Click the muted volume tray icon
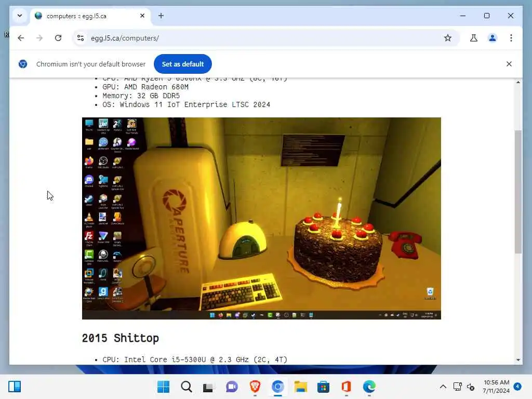Screen dimensions: 532x399 click(470, 387)
